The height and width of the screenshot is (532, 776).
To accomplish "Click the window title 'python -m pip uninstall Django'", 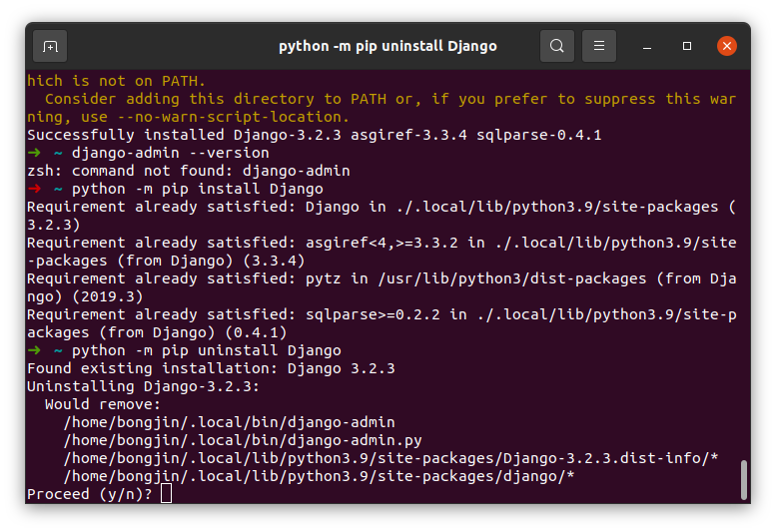I will pos(388,46).
